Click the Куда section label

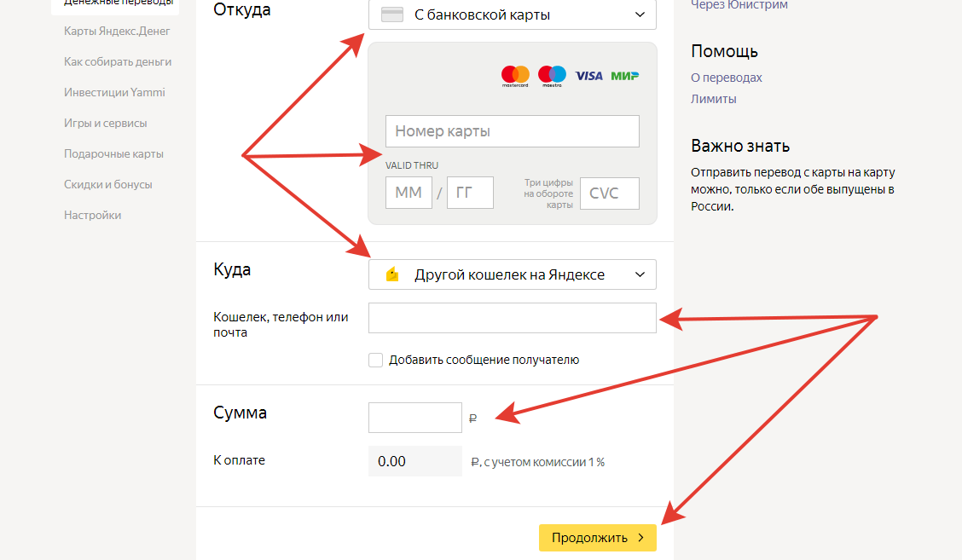tap(232, 270)
